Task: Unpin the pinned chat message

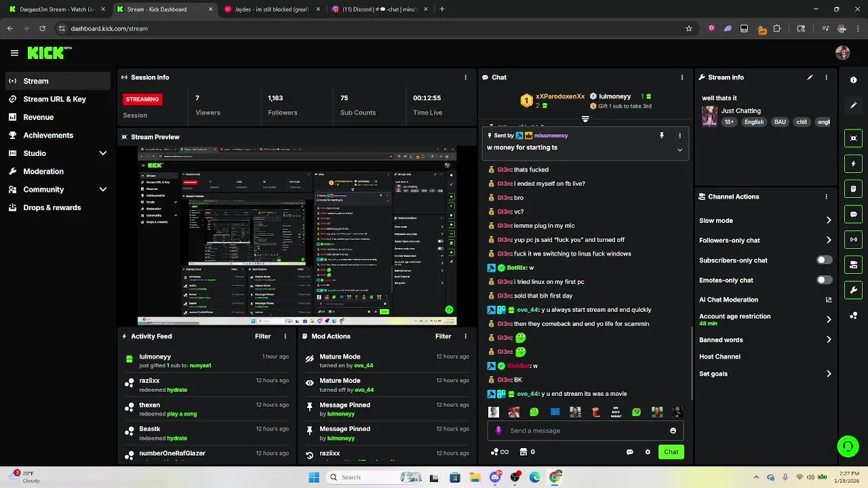Action: point(662,136)
